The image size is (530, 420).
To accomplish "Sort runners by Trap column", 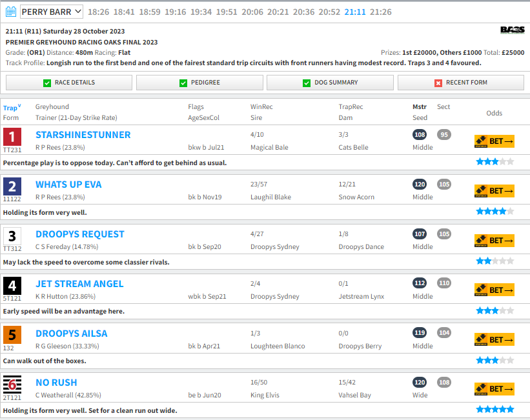I will click(x=12, y=108).
